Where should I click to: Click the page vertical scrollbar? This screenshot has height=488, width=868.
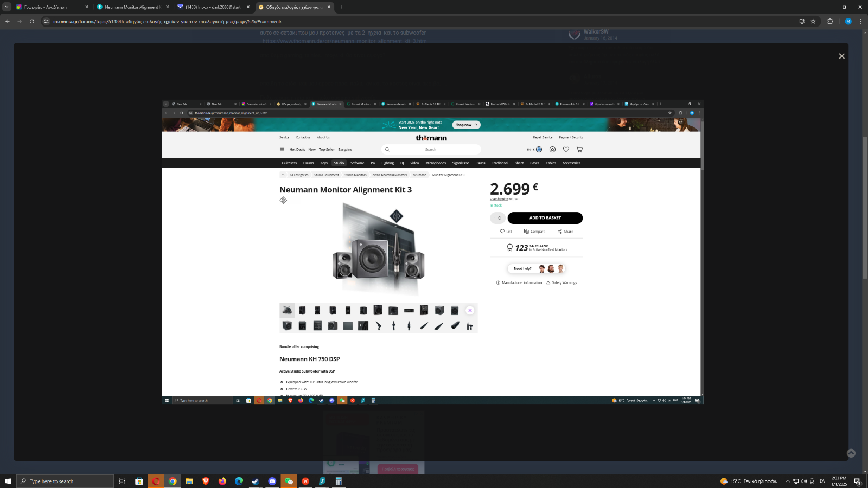pos(865,209)
